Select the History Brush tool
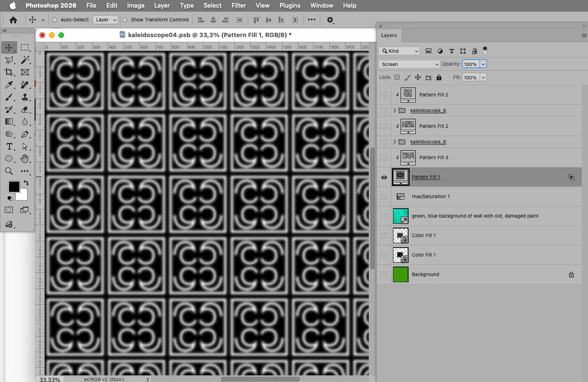This screenshot has width=588, height=382. [x=9, y=109]
